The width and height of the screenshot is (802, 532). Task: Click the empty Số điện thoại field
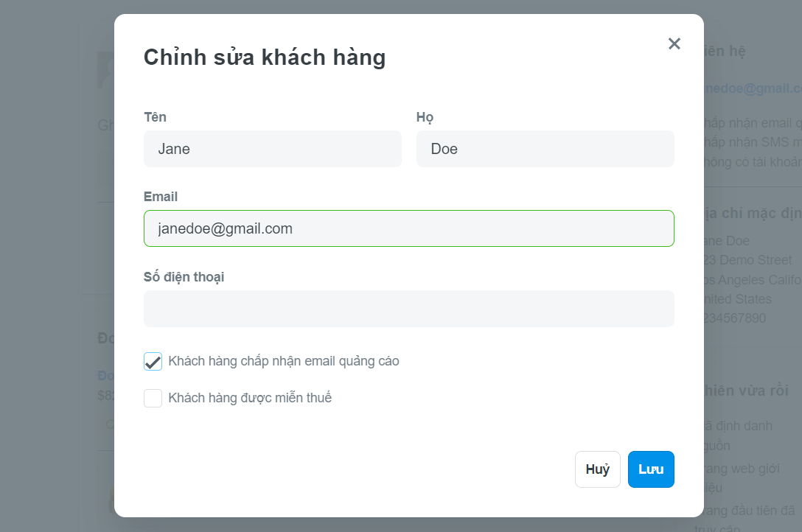tap(408, 309)
